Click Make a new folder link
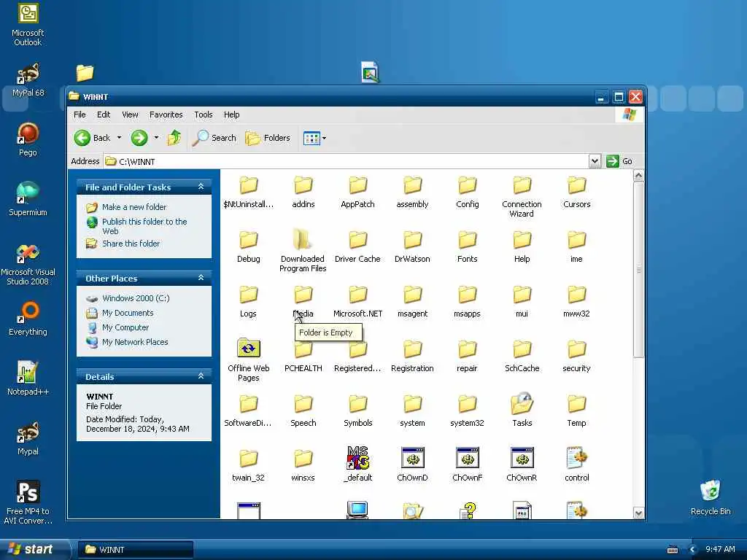This screenshot has width=747, height=560. pos(134,207)
